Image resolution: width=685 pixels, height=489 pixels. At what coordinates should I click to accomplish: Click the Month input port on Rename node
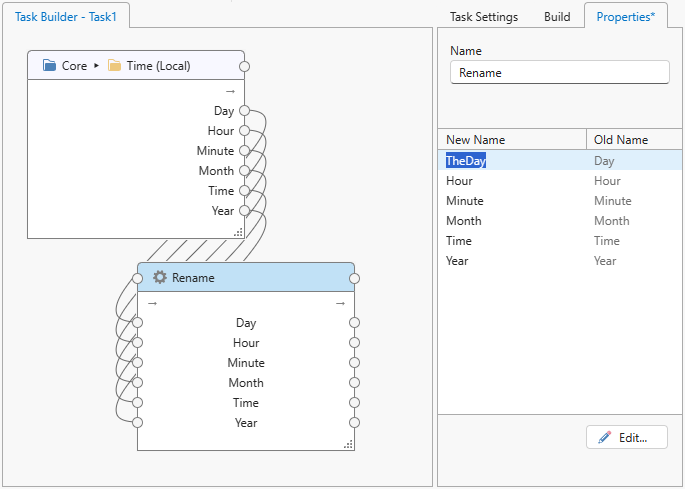tap(138, 383)
